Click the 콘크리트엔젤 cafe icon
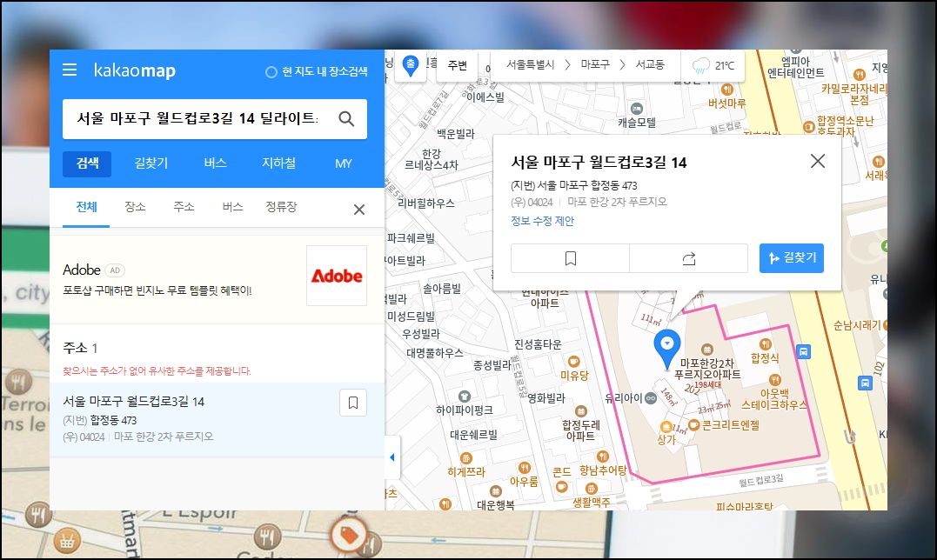937x560 pixels. click(693, 425)
